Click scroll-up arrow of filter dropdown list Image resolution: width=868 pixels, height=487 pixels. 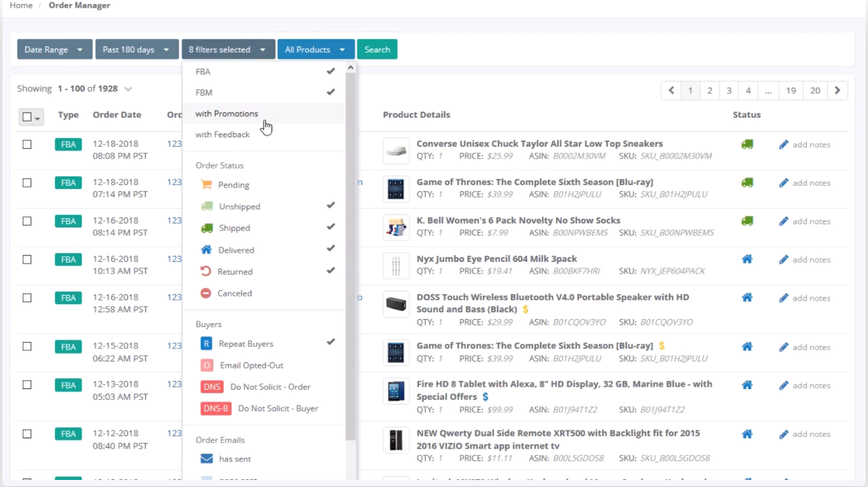350,67
